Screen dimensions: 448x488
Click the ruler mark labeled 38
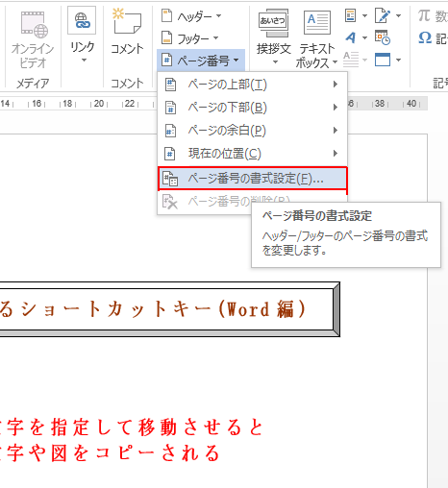[380, 104]
